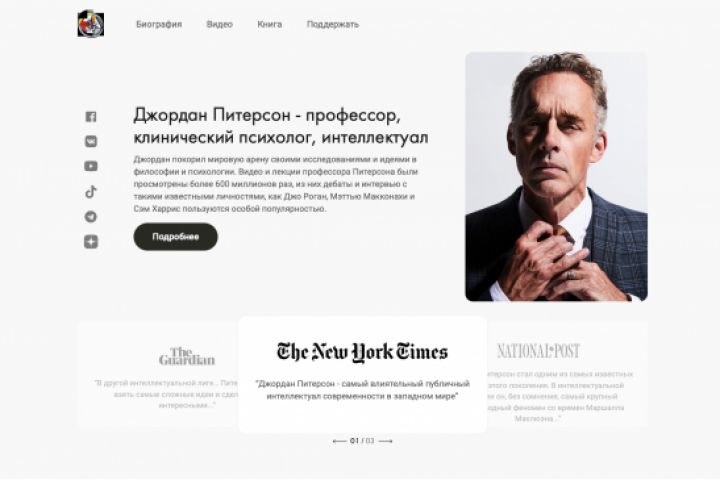Click the Джордан Питерсон headline text
This screenshot has width=720, height=480.
coord(281,126)
